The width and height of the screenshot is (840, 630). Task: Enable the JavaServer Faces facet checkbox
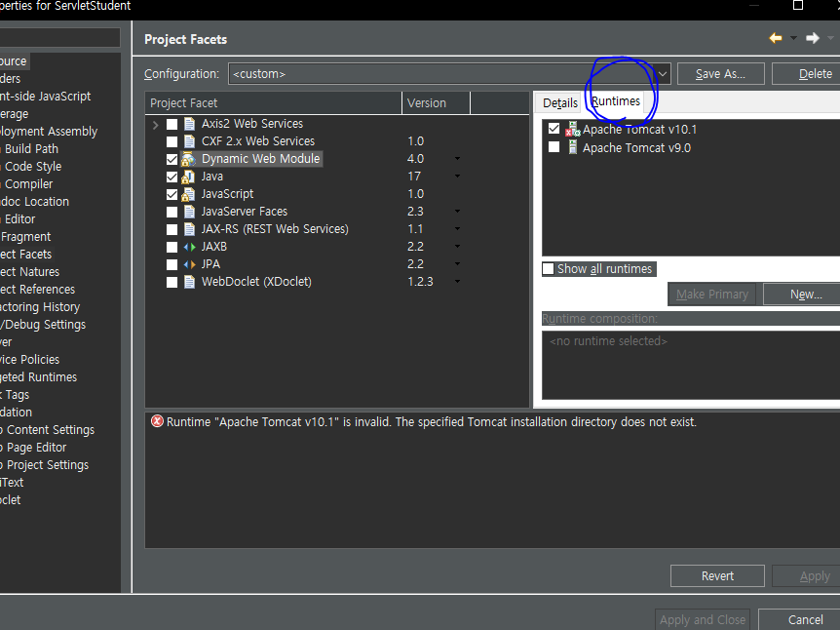pos(172,213)
